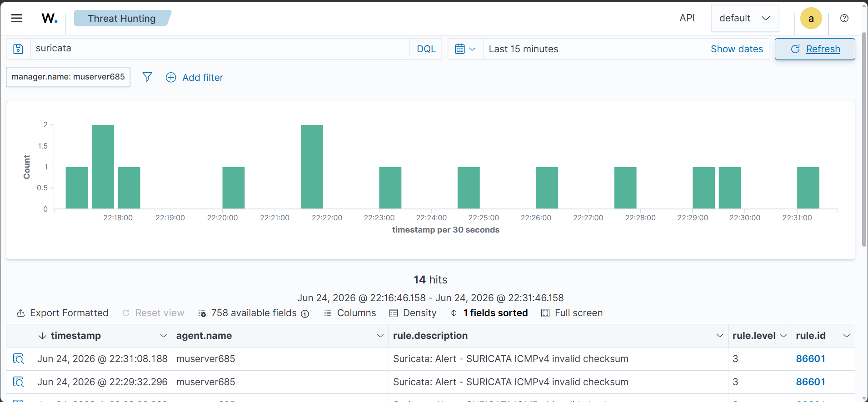Screen dimensions: 868x402
Task: Enter Full screen table mode
Action: [572, 313]
